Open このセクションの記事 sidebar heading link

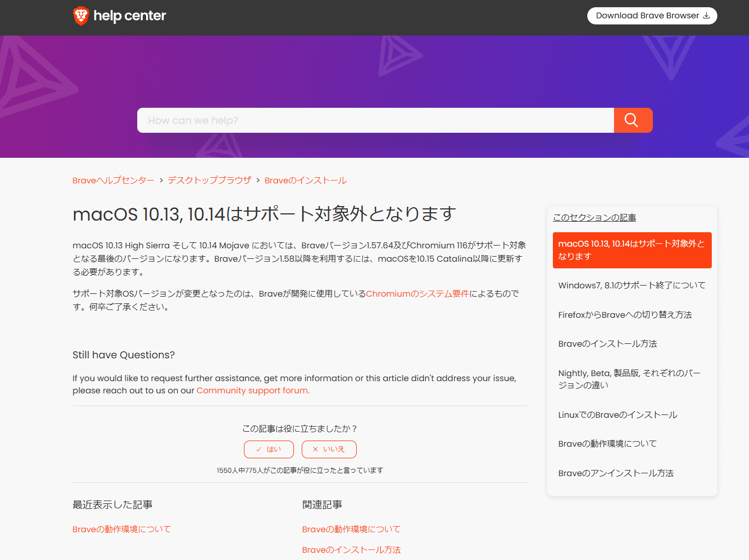[x=595, y=217]
